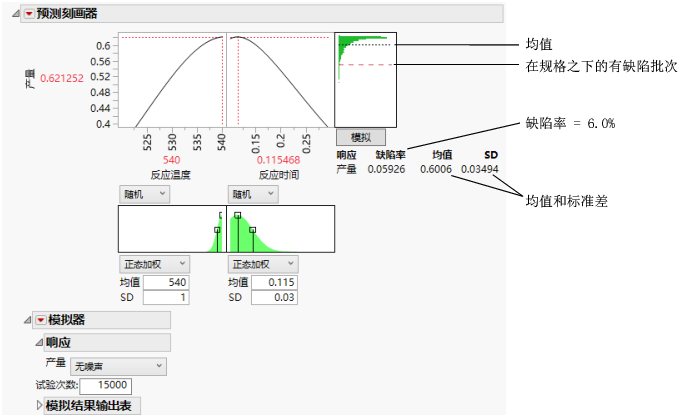This screenshot has width=692, height=417.
Task: Click the red 0.115468 value under 反应时间
Action: coord(278,160)
